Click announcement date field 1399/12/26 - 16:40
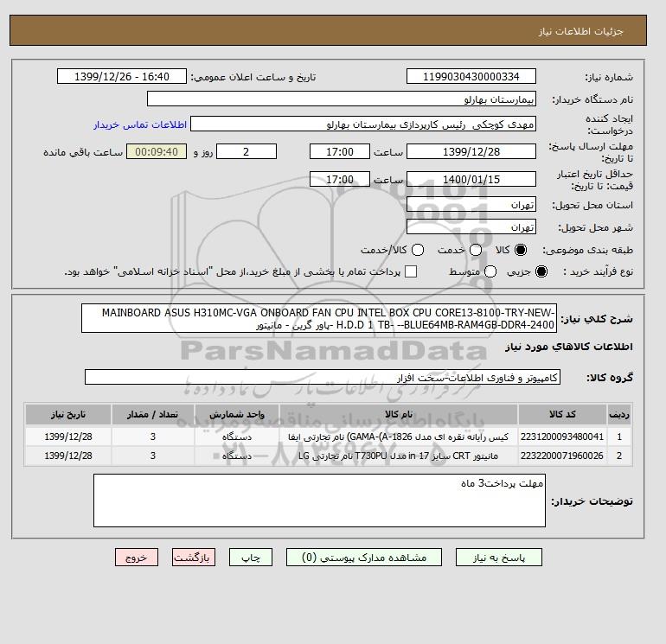This screenshot has height=644, width=666. [x=122, y=76]
